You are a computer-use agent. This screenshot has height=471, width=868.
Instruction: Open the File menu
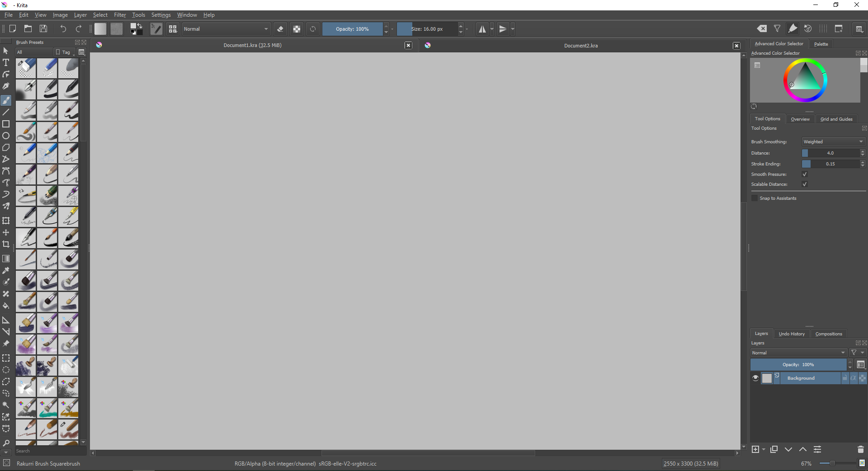pyautogui.click(x=9, y=15)
